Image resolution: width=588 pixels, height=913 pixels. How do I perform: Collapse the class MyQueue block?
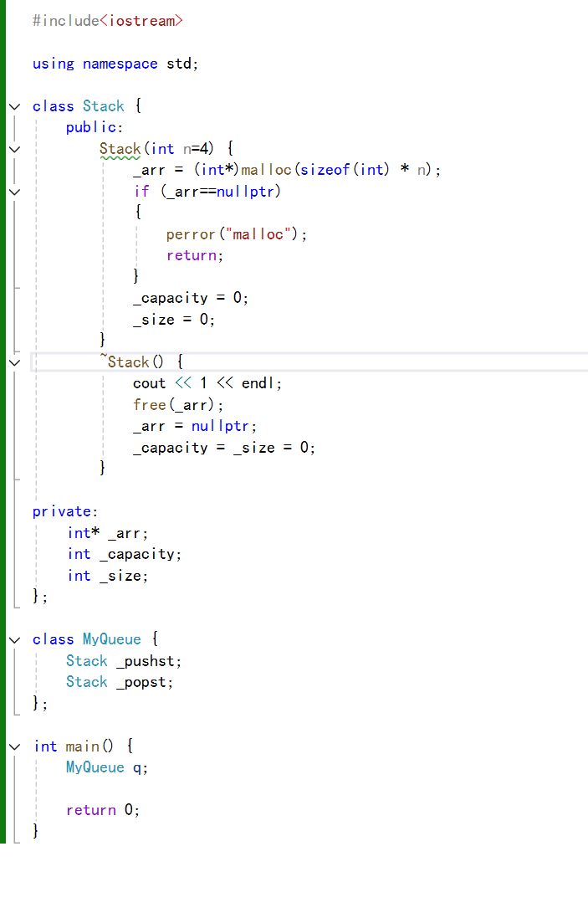pyautogui.click(x=14, y=640)
